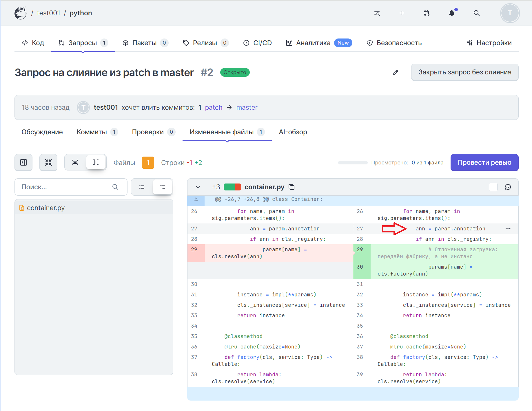
Task: Open test001 author name link
Action: pyautogui.click(x=106, y=107)
